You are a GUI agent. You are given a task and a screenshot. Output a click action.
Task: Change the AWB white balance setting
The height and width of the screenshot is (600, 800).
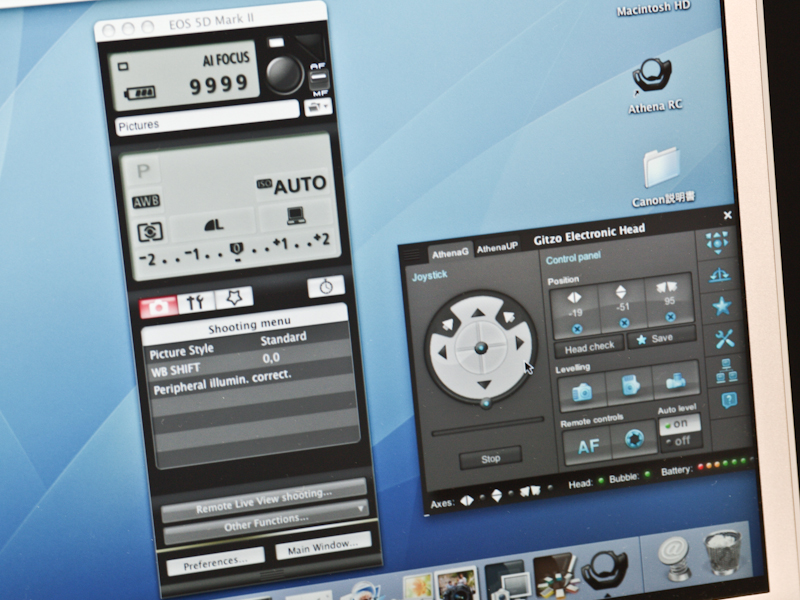tap(146, 202)
